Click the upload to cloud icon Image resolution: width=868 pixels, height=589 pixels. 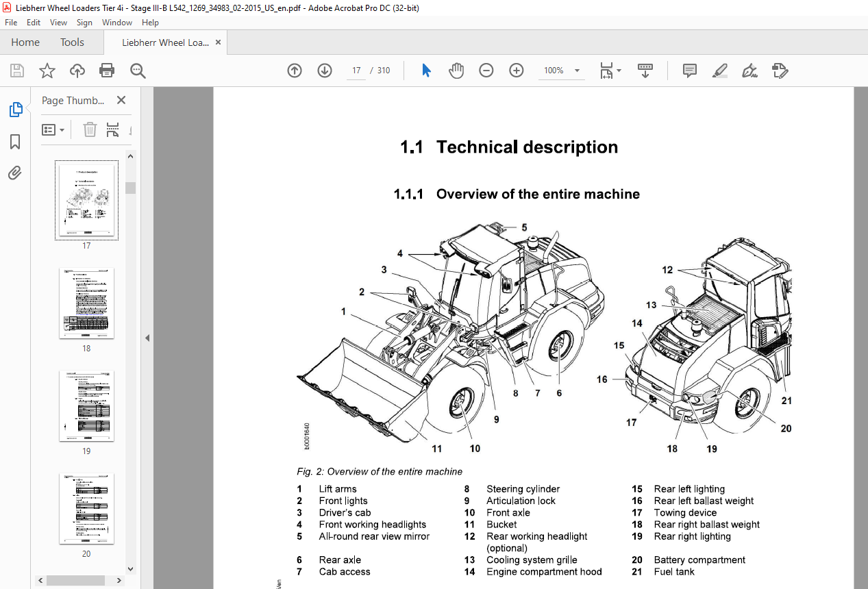point(77,71)
